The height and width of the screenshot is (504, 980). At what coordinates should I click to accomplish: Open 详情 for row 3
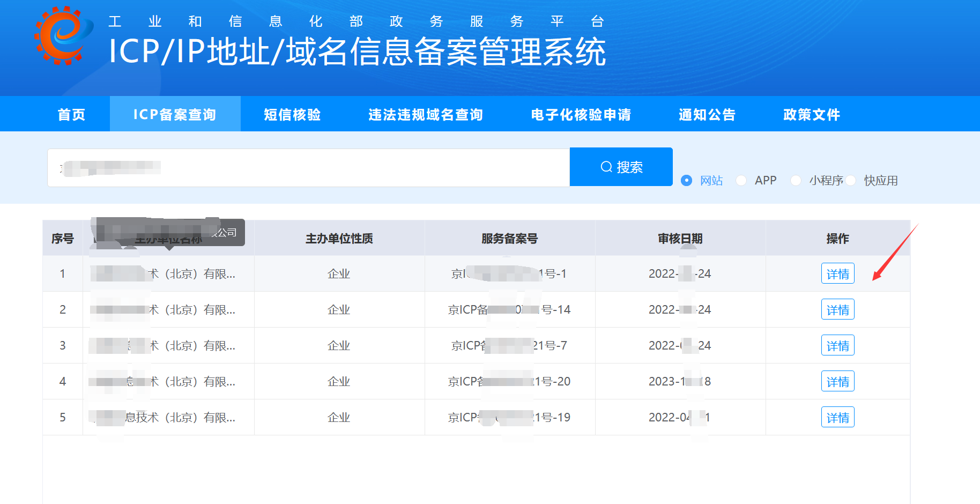click(x=837, y=346)
